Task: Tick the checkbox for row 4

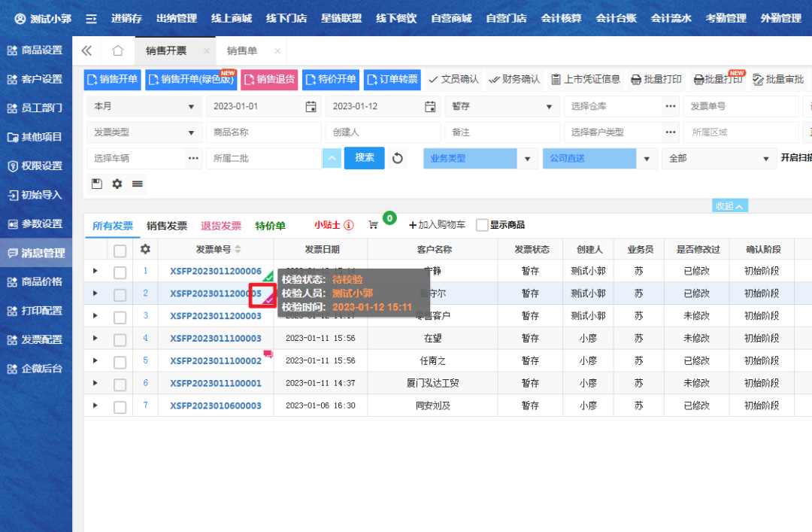Action: pos(120,339)
